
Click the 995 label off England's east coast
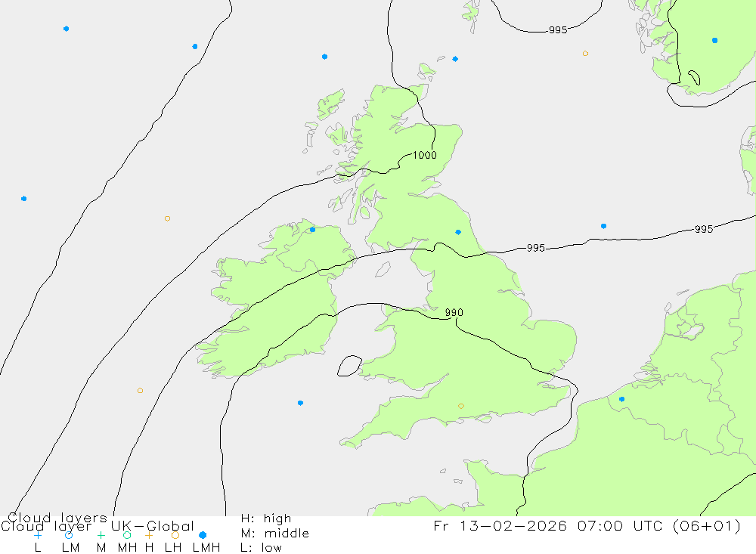tap(536, 248)
